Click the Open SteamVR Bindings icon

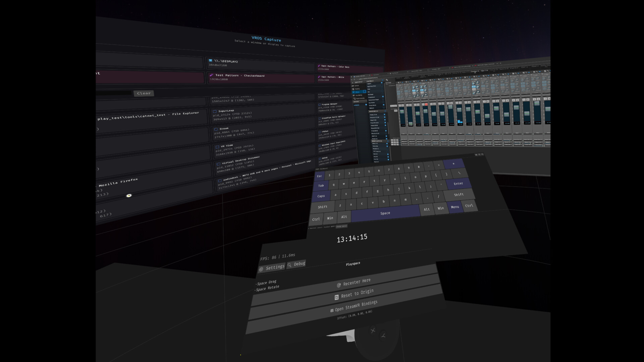click(332, 311)
